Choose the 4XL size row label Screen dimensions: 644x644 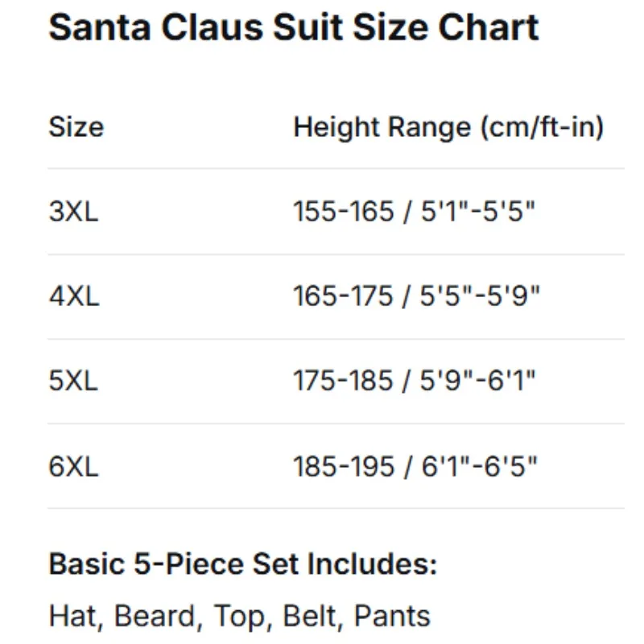tap(74, 296)
